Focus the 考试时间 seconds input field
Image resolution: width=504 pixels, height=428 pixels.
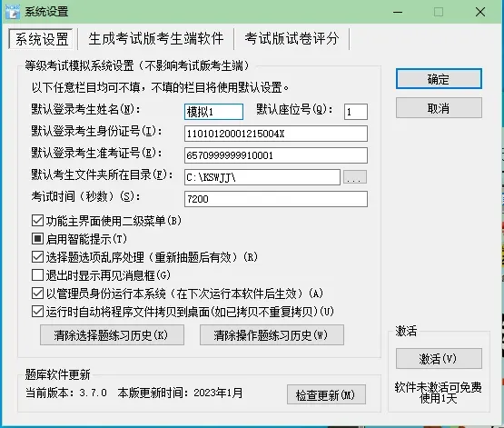276,199
